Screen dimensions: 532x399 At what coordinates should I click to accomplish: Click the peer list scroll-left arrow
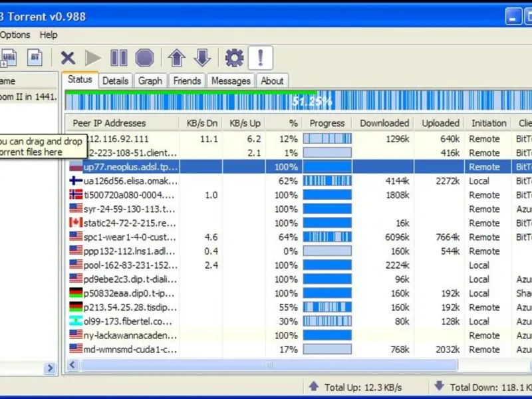click(72, 365)
